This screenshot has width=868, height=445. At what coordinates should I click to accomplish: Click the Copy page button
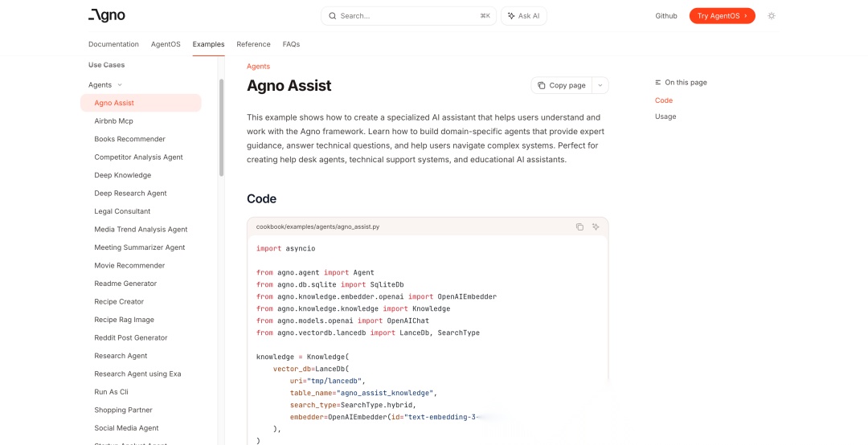point(562,85)
